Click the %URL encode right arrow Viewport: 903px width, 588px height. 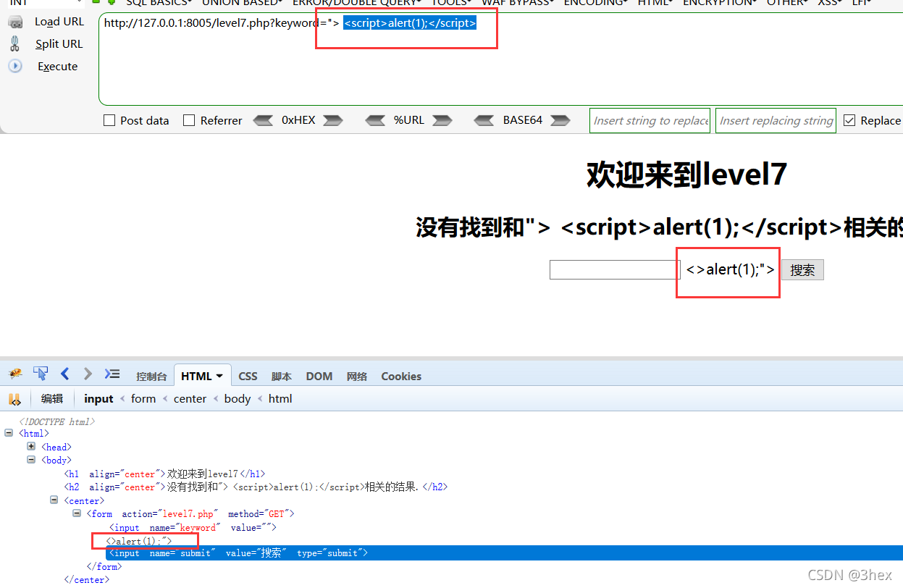click(x=442, y=120)
